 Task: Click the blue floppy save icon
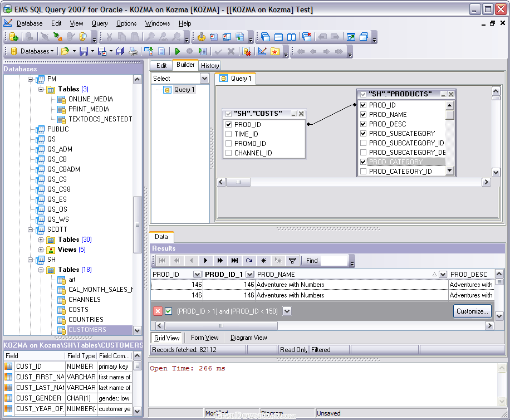[84, 51]
